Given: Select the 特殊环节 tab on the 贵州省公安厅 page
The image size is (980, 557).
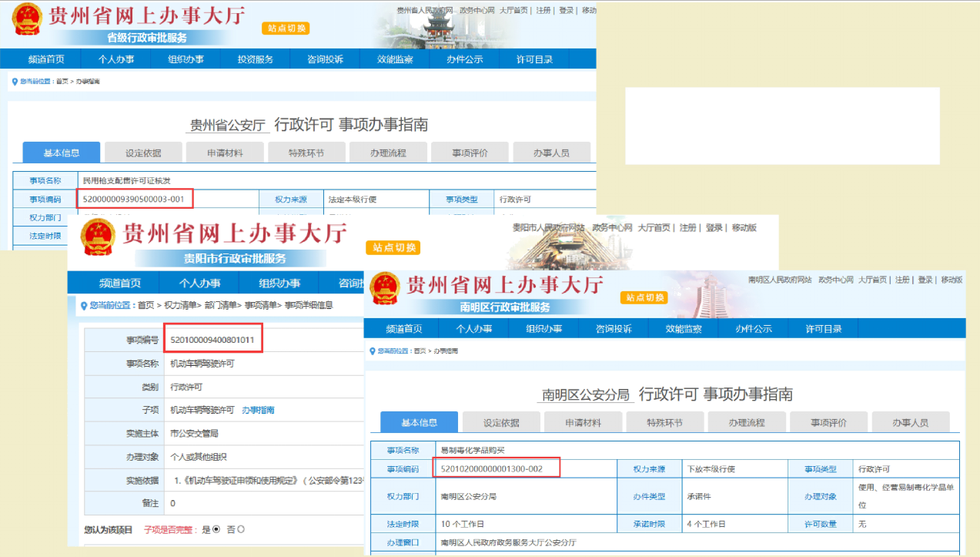Looking at the screenshot, I should pyautogui.click(x=306, y=153).
